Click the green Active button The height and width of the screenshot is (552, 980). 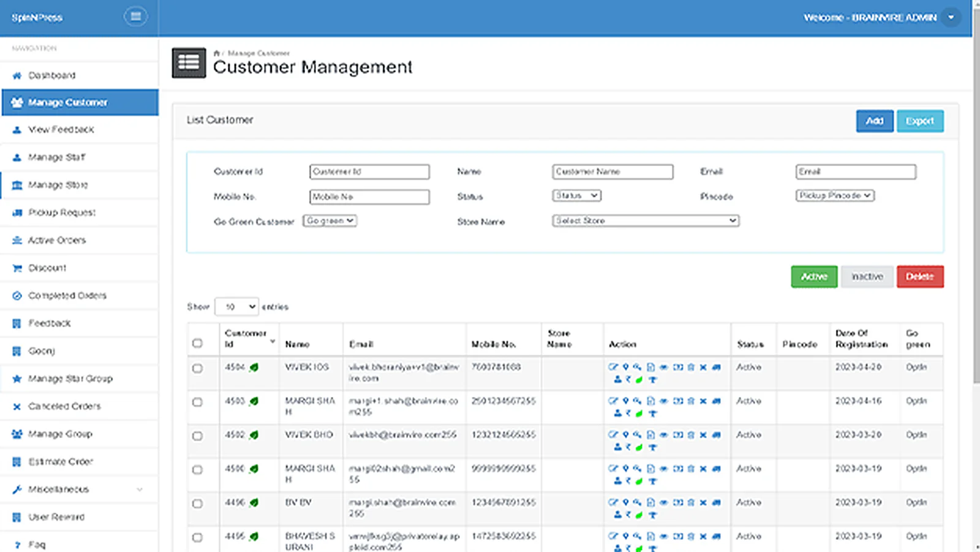click(814, 276)
